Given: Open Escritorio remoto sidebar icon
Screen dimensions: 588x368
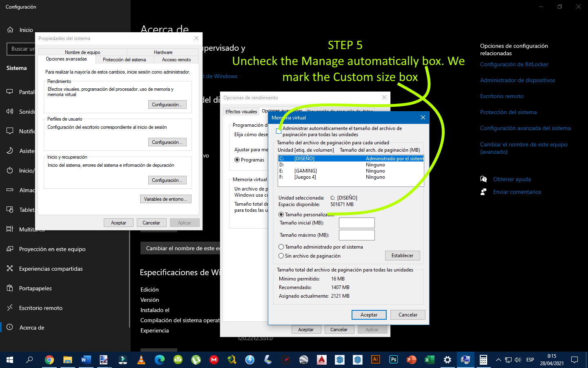Looking at the screenshot, I should [x=10, y=307].
